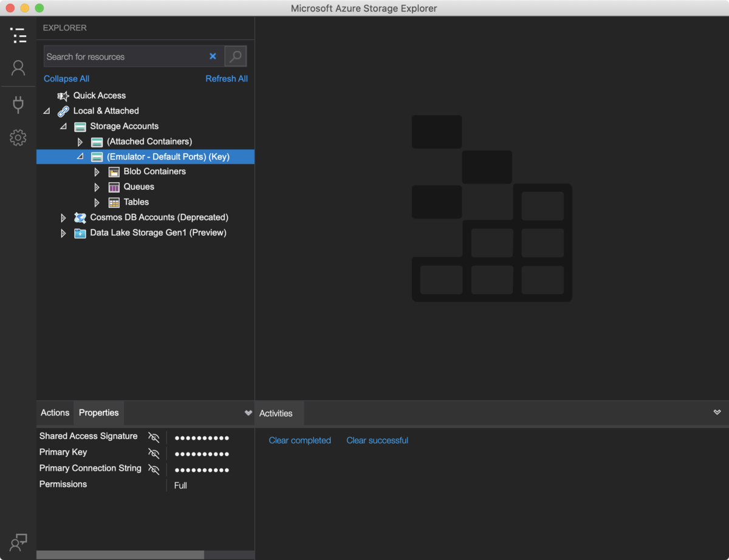Viewport: 729px width, 560px height.
Task: Open the Explorer view in the sidebar
Action: [x=18, y=35]
